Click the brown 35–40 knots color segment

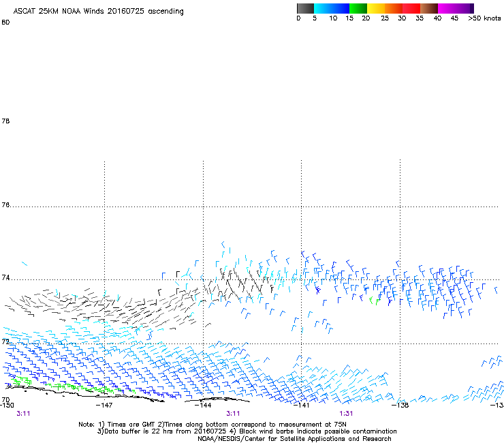pos(429,8)
